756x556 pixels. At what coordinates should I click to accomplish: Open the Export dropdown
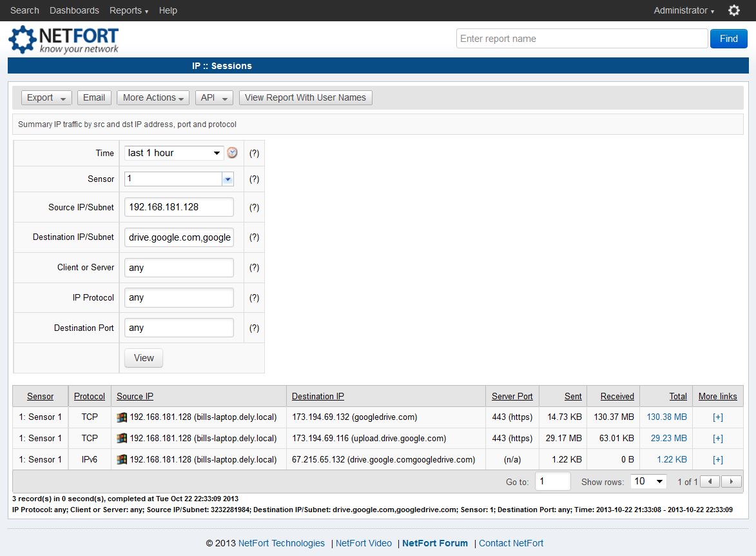click(x=46, y=97)
